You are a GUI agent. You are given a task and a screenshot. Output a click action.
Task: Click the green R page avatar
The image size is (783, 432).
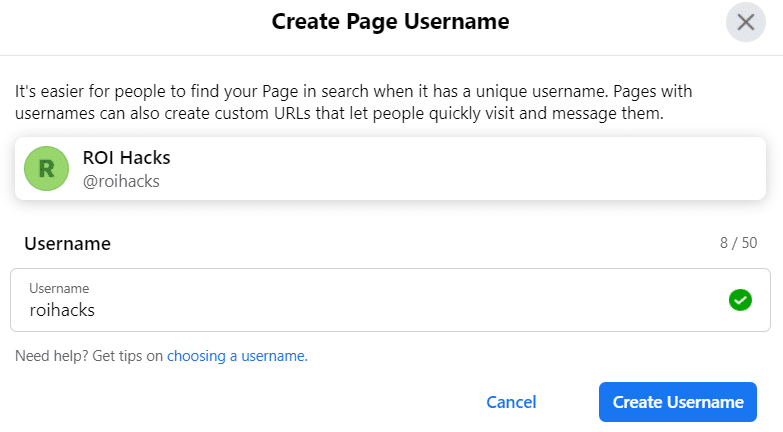pos(46,168)
